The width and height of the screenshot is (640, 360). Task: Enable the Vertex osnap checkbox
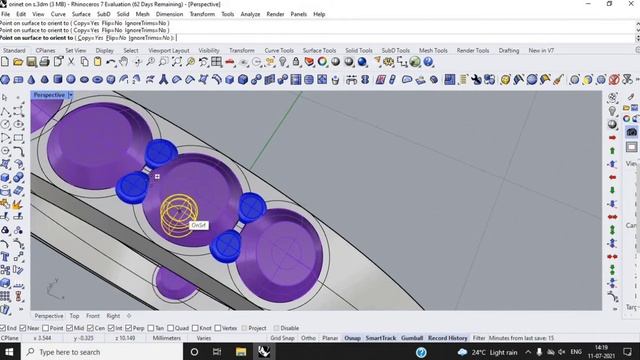pos(218,328)
